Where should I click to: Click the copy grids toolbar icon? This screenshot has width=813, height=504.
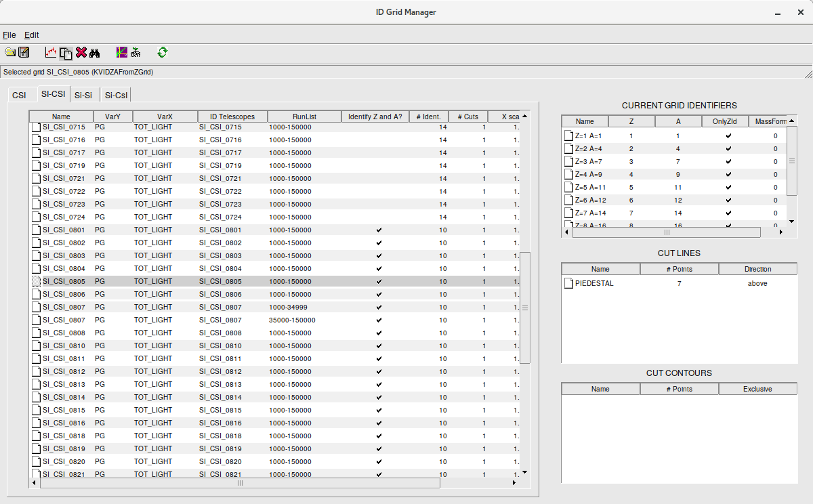coord(66,53)
